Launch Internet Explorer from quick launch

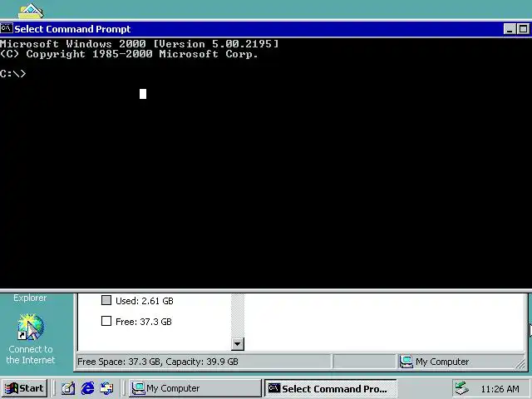(87, 388)
